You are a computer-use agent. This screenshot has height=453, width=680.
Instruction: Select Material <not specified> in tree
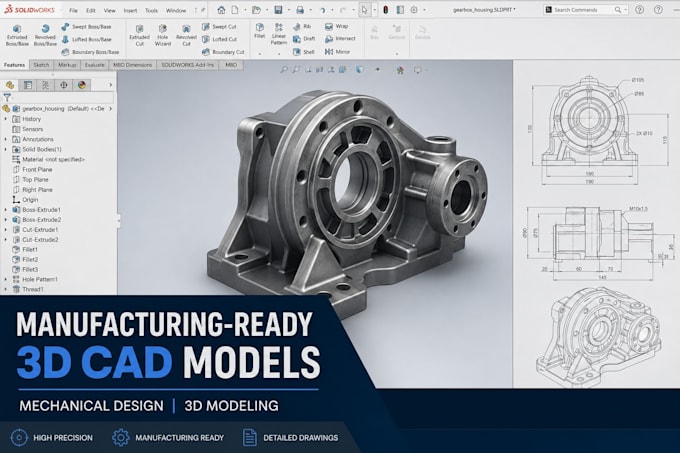pyautogui.click(x=48, y=160)
